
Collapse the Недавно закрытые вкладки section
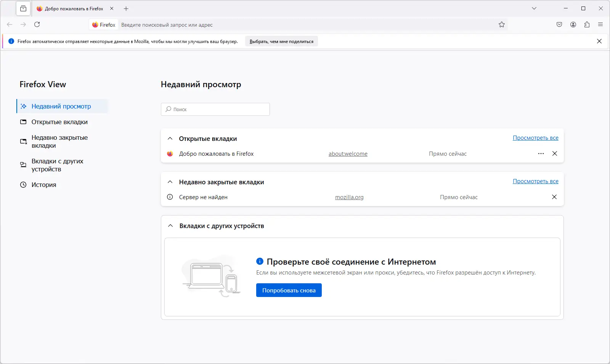point(170,182)
